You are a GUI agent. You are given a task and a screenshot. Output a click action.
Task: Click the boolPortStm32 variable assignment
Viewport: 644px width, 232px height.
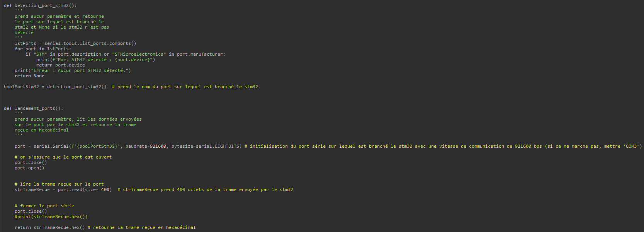coord(55,87)
